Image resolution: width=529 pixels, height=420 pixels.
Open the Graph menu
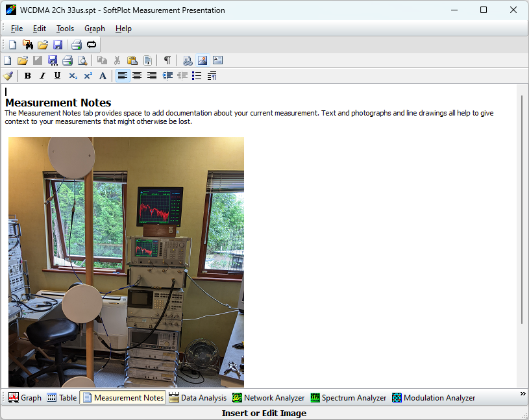click(x=94, y=29)
